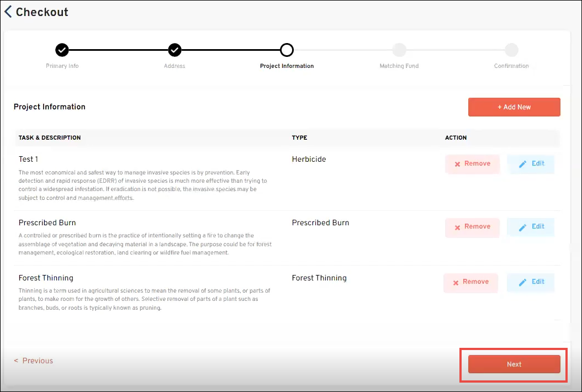The image size is (582, 392).
Task: Proceed with the Next button
Action: [x=514, y=364]
